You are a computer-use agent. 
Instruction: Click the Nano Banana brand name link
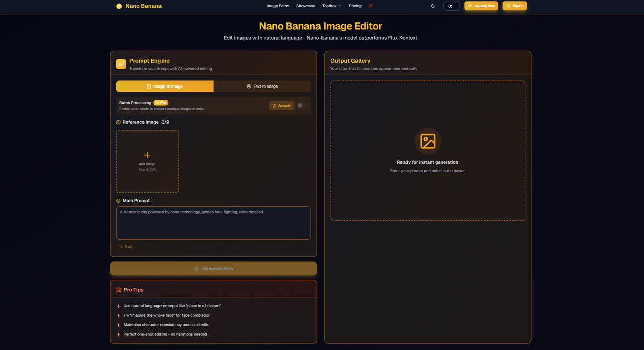click(x=143, y=6)
